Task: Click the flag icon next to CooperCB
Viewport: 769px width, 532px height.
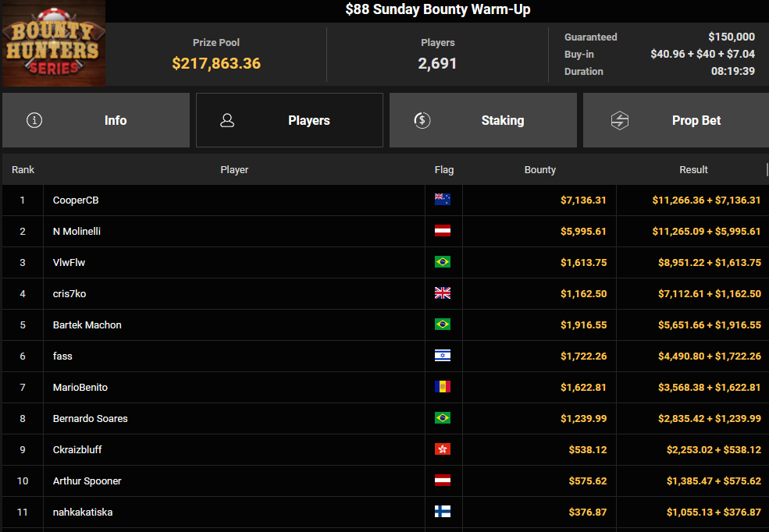Action: coord(443,200)
